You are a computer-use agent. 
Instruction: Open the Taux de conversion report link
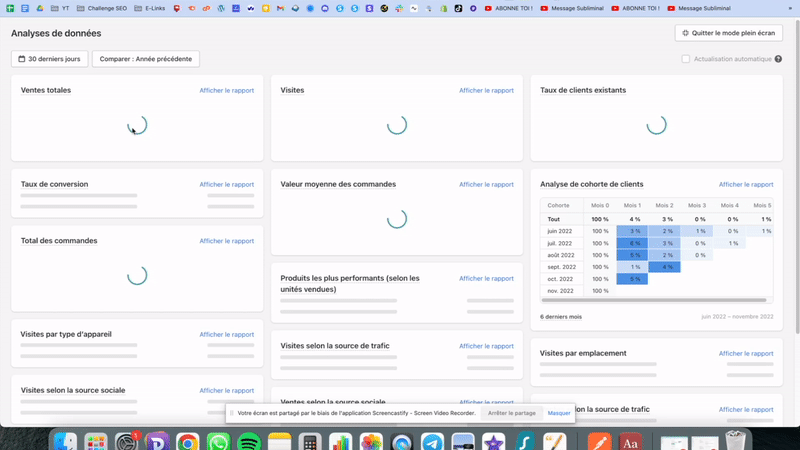227,184
